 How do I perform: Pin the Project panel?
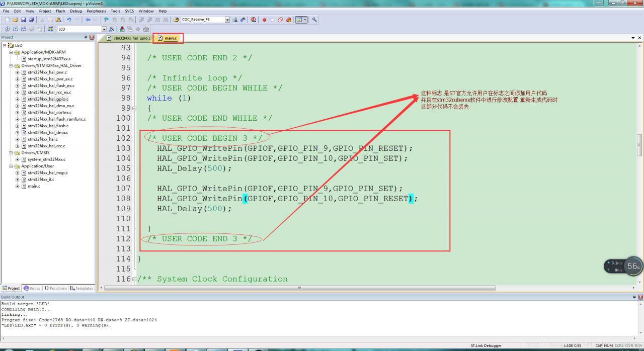(x=86, y=37)
